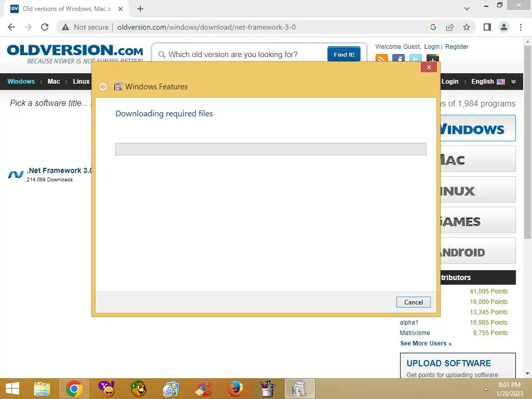The height and width of the screenshot is (399, 532).
Task: Click the Find It! button
Action: coord(344,54)
